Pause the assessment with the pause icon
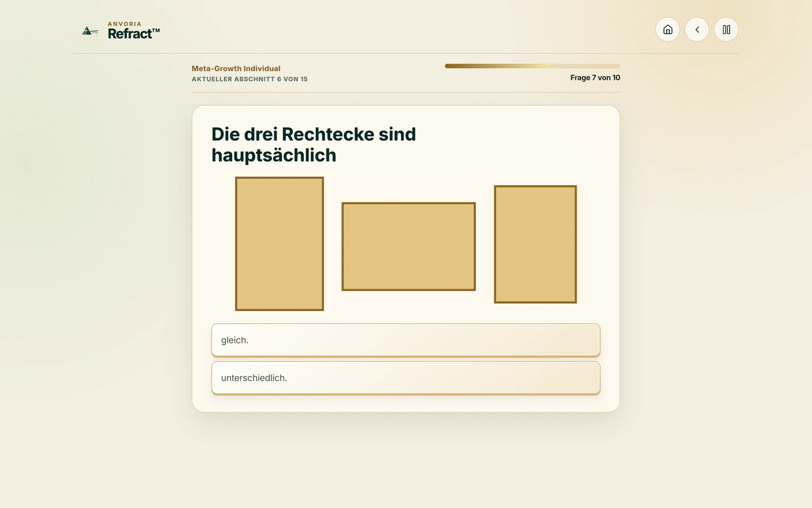812x508 pixels. 726,30
